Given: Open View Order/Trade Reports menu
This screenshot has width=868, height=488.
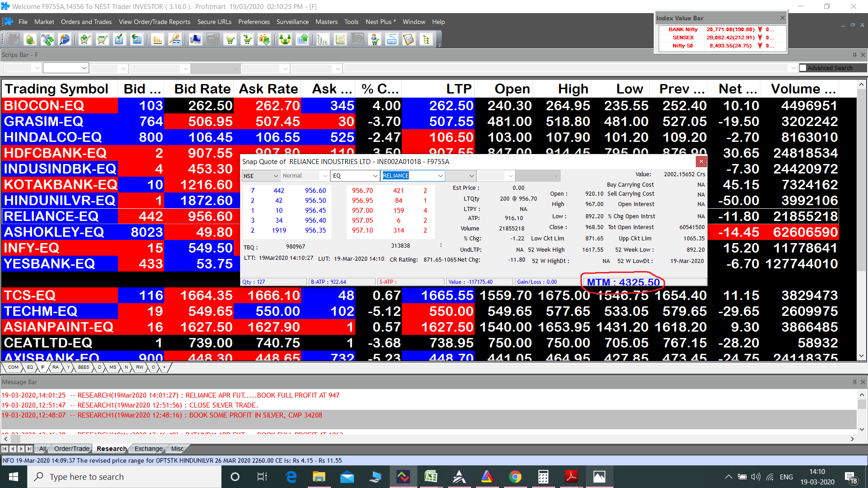Looking at the screenshot, I should coord(154,22).
